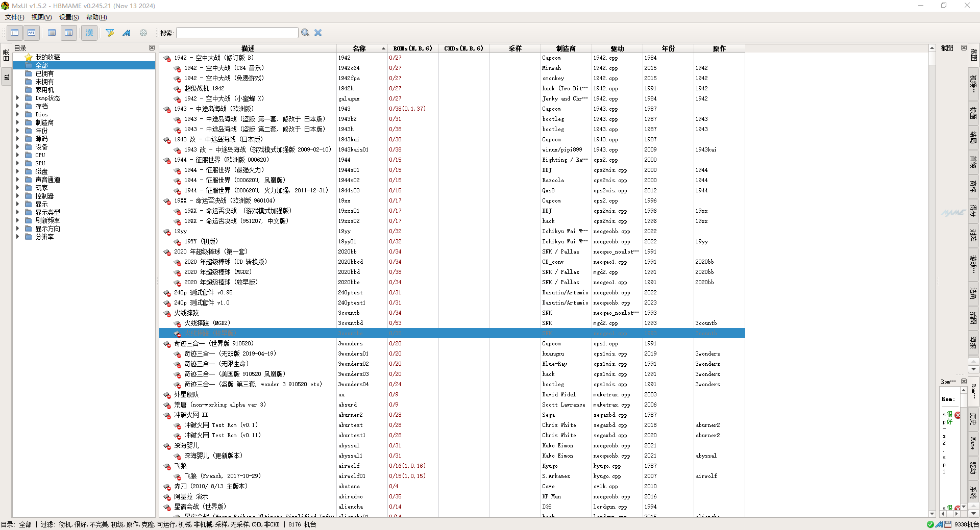Expand the CPU tree node
The height and width of the screenshot is (530, 980).
18,155
